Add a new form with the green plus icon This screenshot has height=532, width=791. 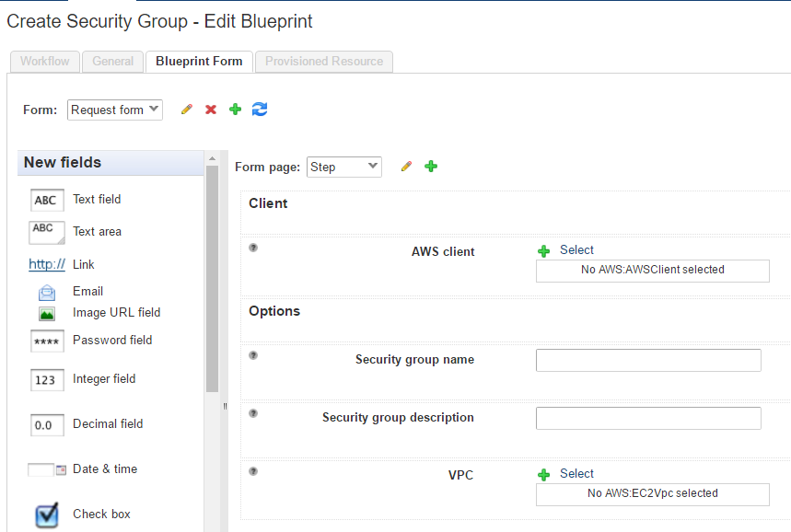[x=234, y=109]
